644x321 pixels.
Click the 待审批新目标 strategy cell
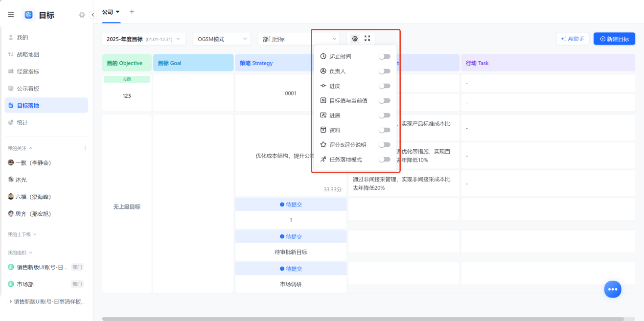(291, 252)
